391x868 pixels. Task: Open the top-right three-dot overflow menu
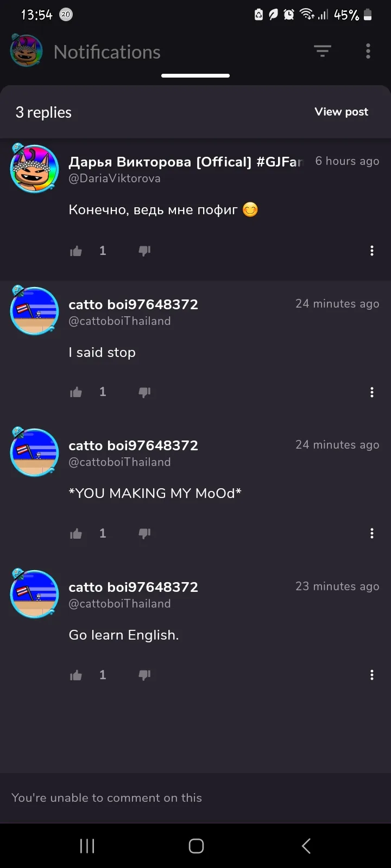pos(368,52)
